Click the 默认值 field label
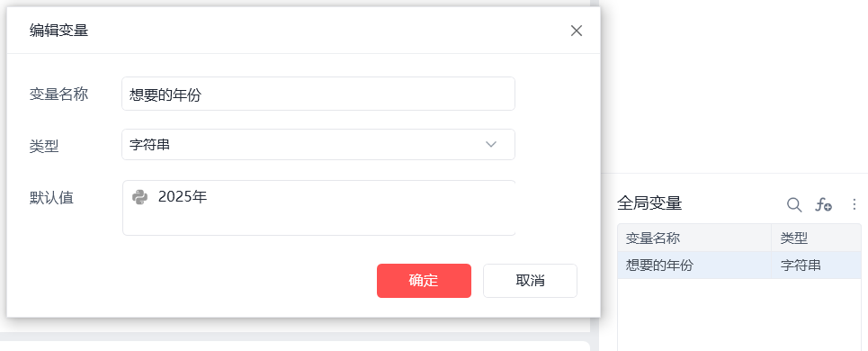The image size is (868, 351). tap(51, 198)
